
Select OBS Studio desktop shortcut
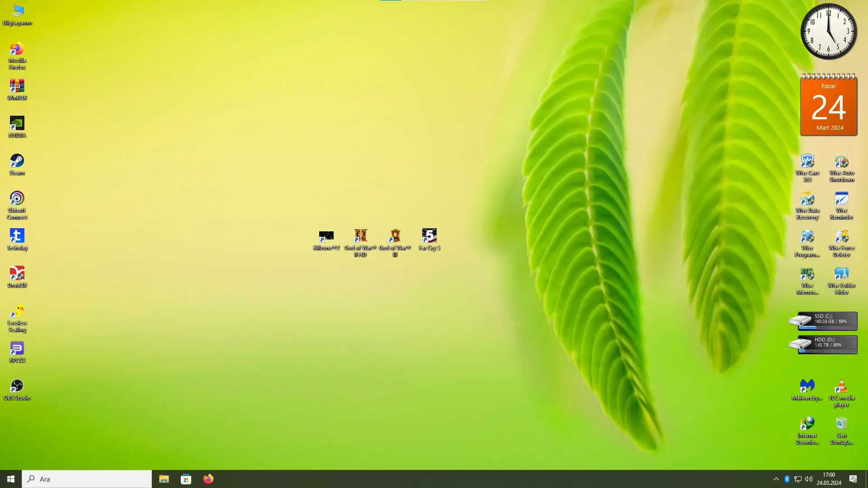[x=17, y=389]
